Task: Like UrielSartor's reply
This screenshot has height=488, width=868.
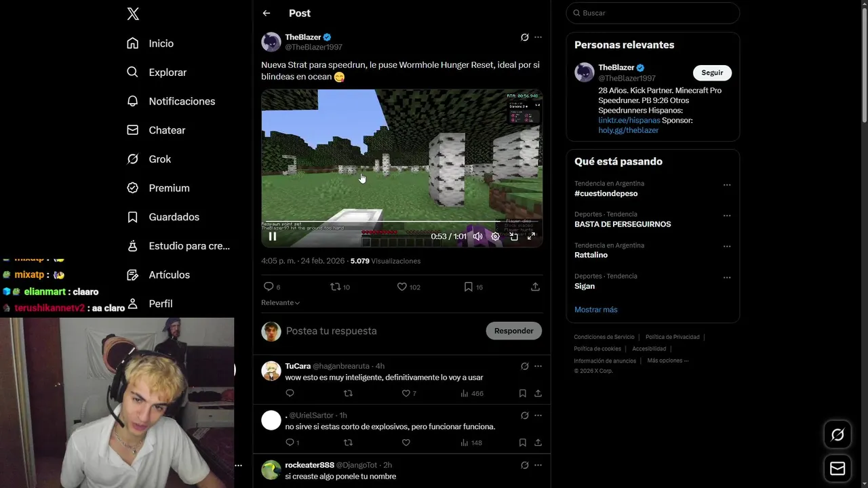Action: 406,443
